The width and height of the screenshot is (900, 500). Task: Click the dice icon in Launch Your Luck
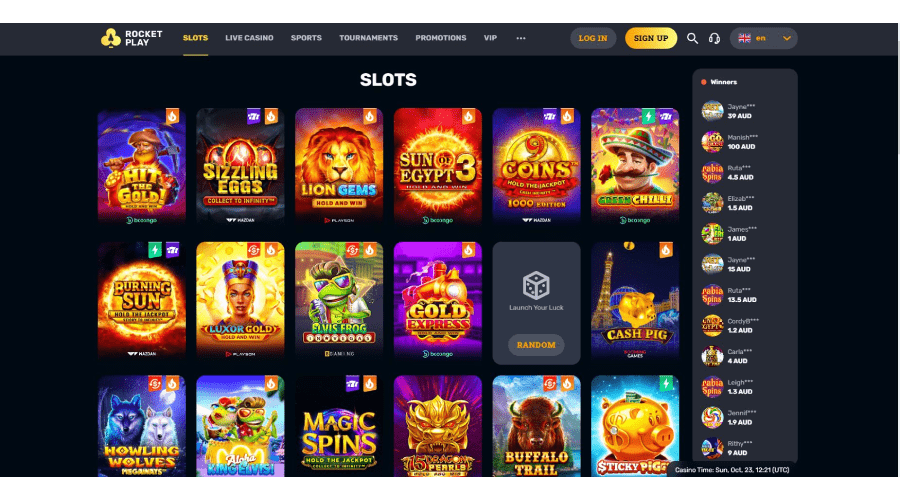tap(536, 285)
